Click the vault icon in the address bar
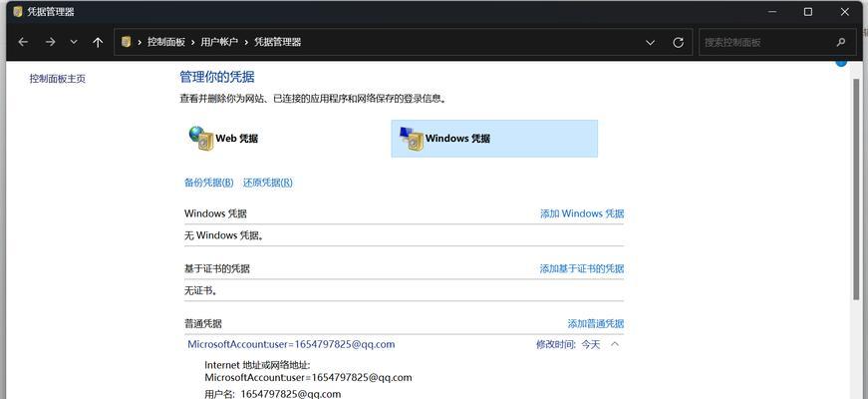This screenshot has width=868, height=399. coord(126,42)
